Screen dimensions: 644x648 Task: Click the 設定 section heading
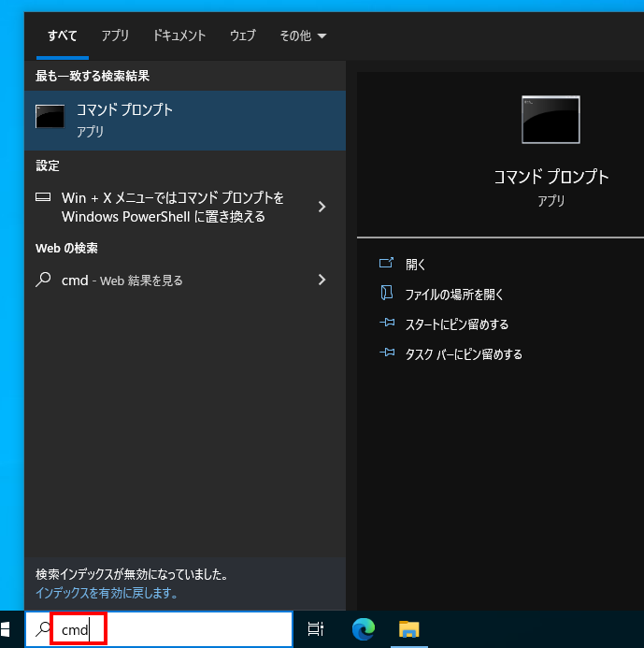coord(48,166)
